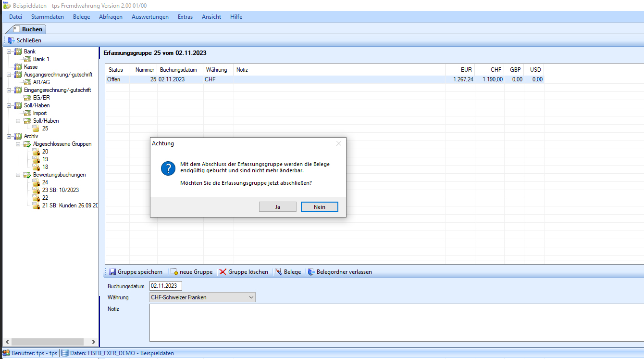Open the Währung dropdown
The height and width of the screenshot is (359, 644).
(251, 297)
